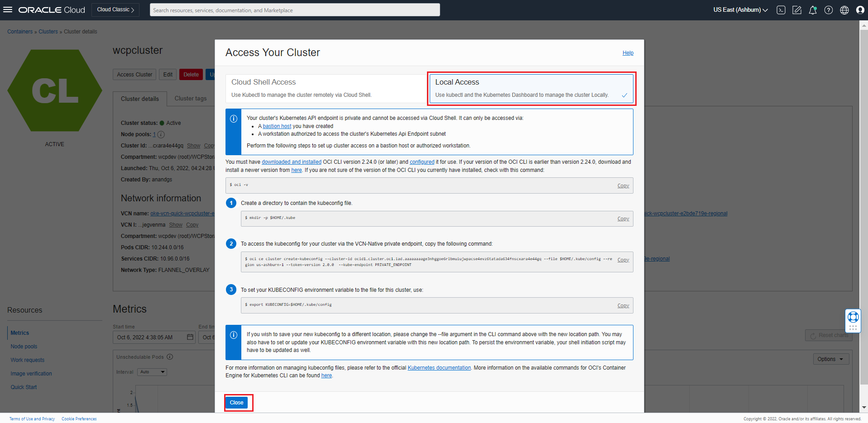The height and width of the screenshot is (423, 868).
Task: Copy the VCN Id
Action: pos(192,225)
